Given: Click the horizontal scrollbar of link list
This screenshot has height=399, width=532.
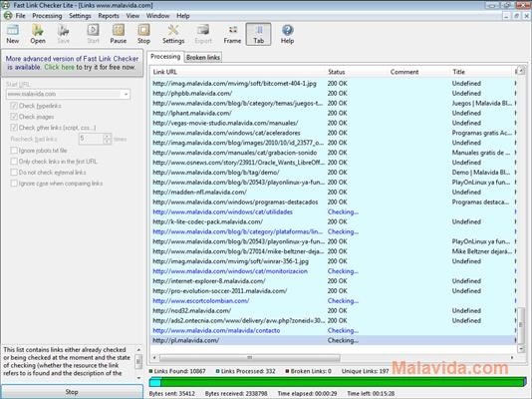Looking at the screenshot, I should pos(249,357).
